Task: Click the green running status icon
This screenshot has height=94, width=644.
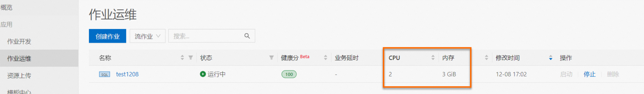Action: point(203,74)
